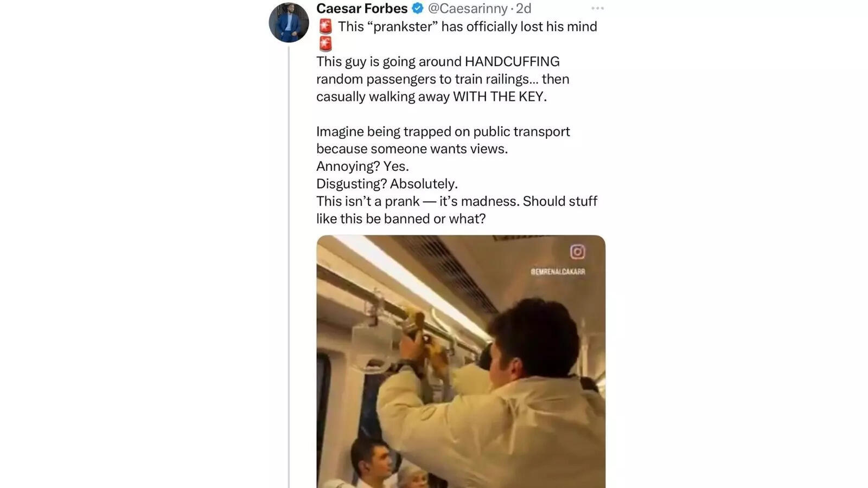
Task: Click the "prankster" headline text line
Action: (467, 27)
